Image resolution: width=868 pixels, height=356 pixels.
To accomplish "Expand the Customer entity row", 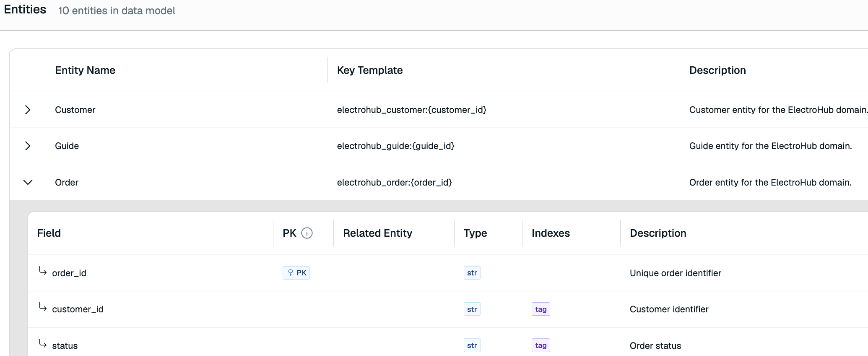I will [x=28, y=110].
